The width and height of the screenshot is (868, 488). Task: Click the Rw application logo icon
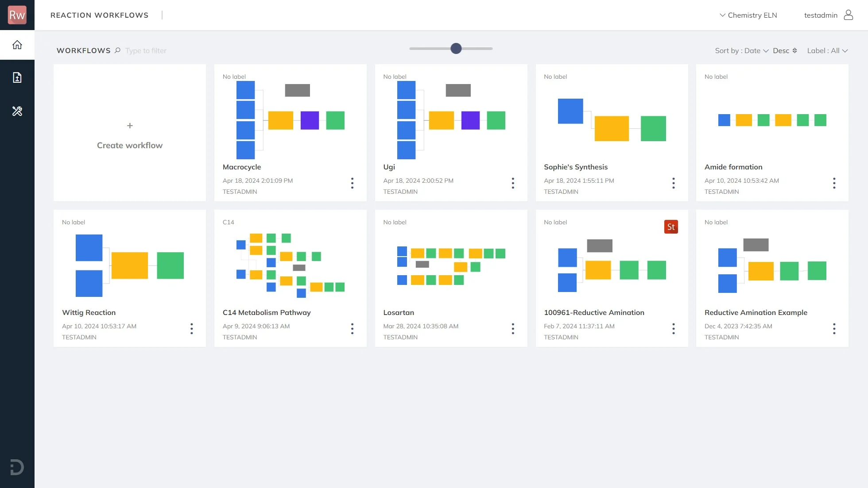click(17, 15)
